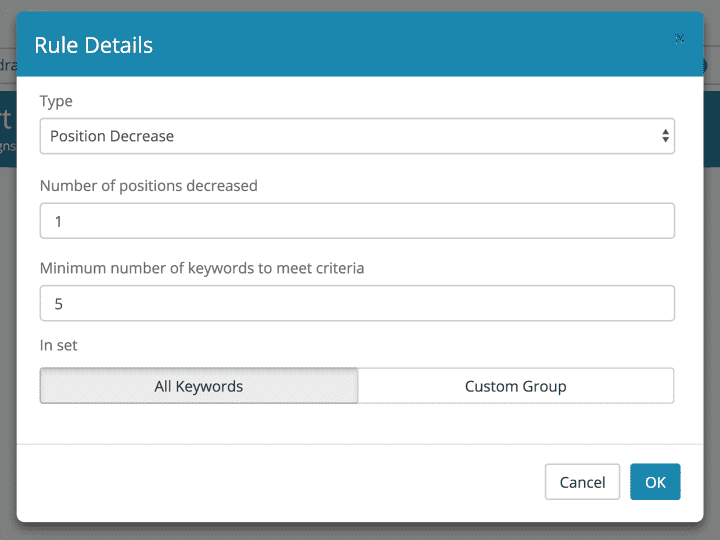The image size is (720, 540).
Task: Switch the set to Custom Group
Action: coord(515,386)
